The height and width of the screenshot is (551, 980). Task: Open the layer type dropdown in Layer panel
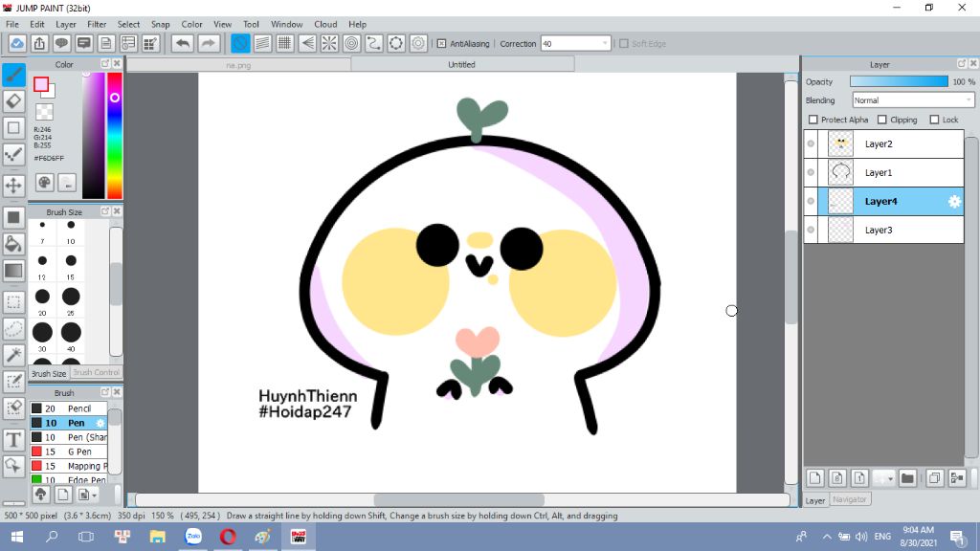[x=884, y=478]
